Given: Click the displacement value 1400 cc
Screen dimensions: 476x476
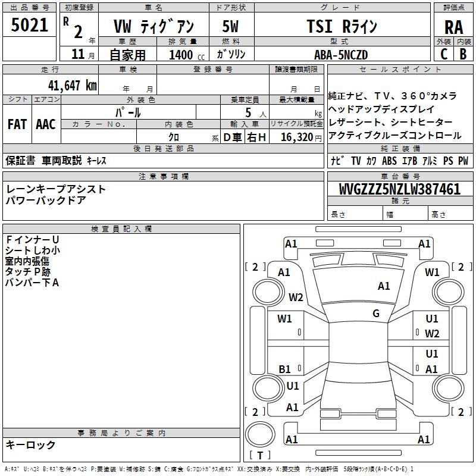Looking at the screenshot, I should (x=187, y=55).
